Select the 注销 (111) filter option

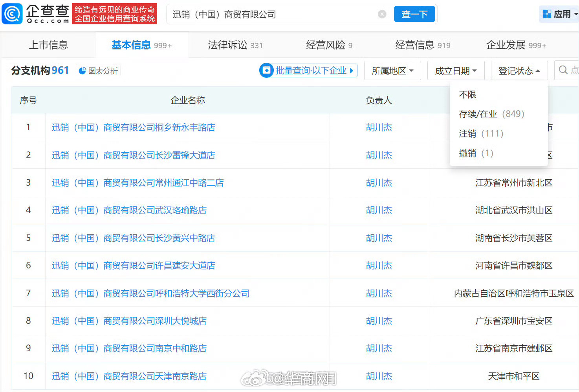(481, 133)
